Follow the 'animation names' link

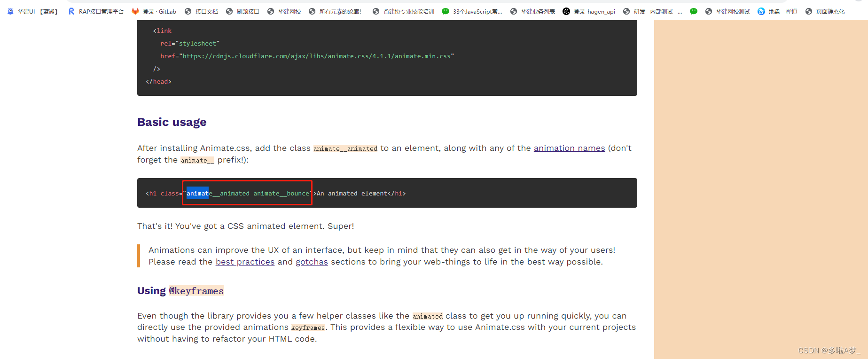pos(569,148)
